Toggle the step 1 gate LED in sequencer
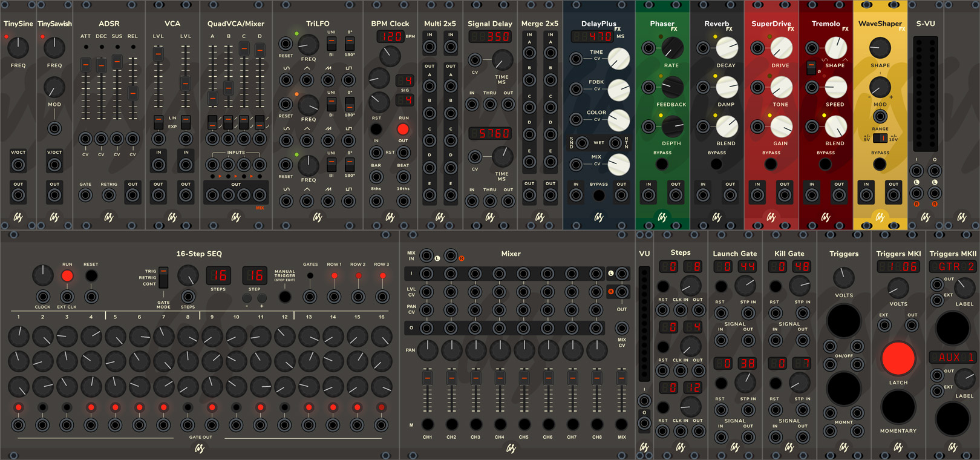The height and width of the screenshot is (460, 980). tap(19, 407)
